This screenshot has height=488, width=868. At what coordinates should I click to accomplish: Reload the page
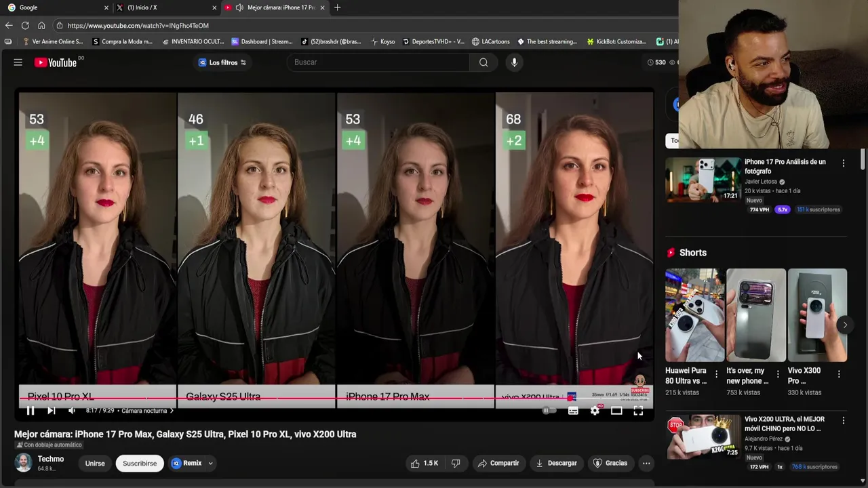click(x=25, y=25)
